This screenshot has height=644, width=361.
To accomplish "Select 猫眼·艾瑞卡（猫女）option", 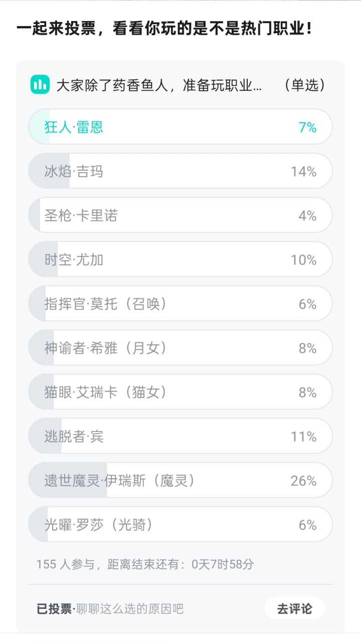I will coord(180,392).
